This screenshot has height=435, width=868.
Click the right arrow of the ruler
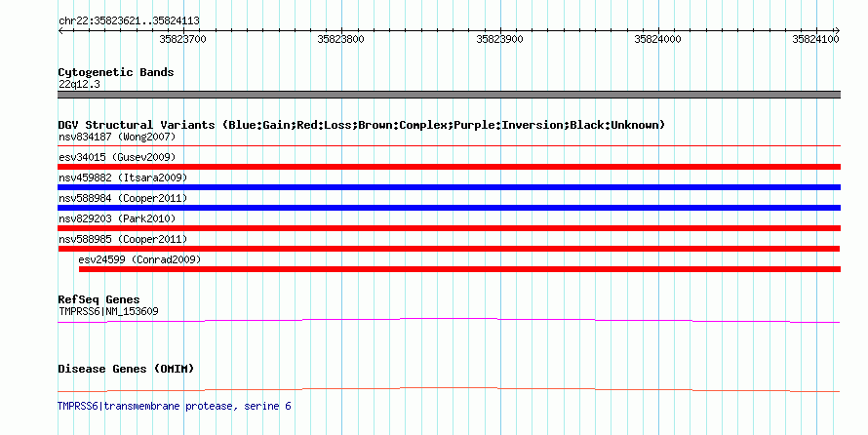click(x=837, y=31)
